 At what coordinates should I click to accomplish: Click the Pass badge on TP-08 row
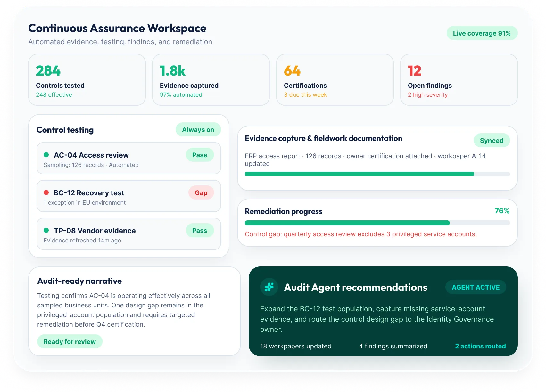pos(200,231)
